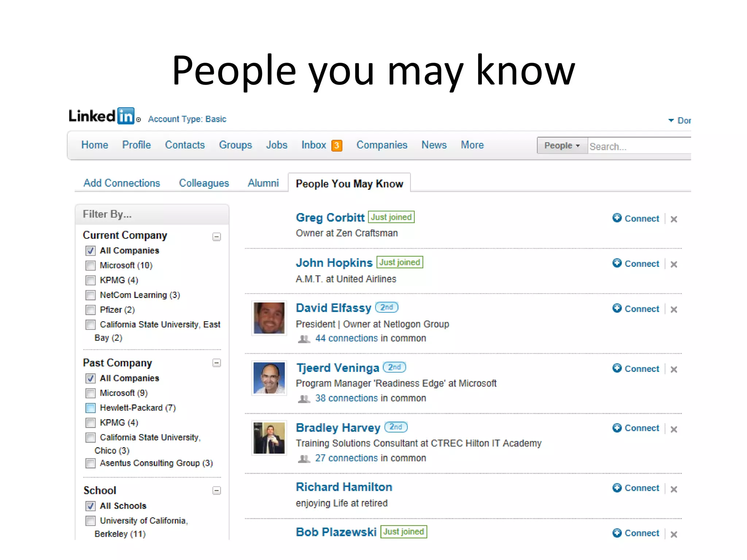Collapse the Past Company filter section
This screenshot has width=747, height=560.
click(217, 363)
